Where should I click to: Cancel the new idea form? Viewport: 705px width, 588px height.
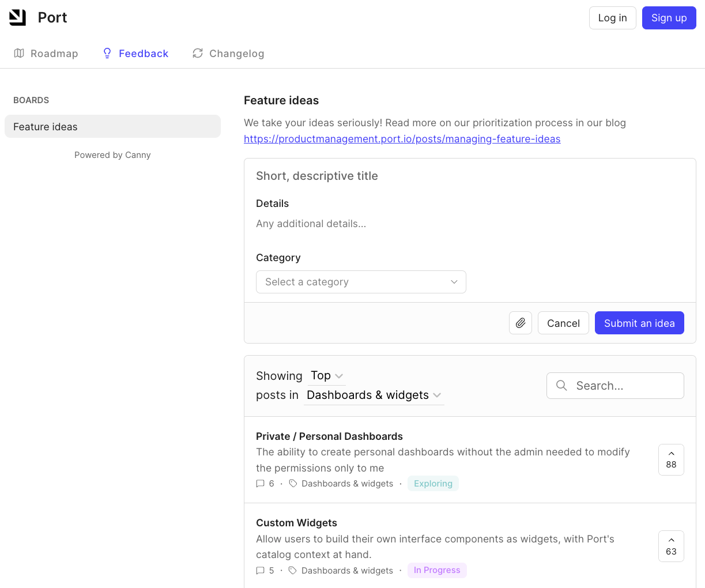coord(563,323)
